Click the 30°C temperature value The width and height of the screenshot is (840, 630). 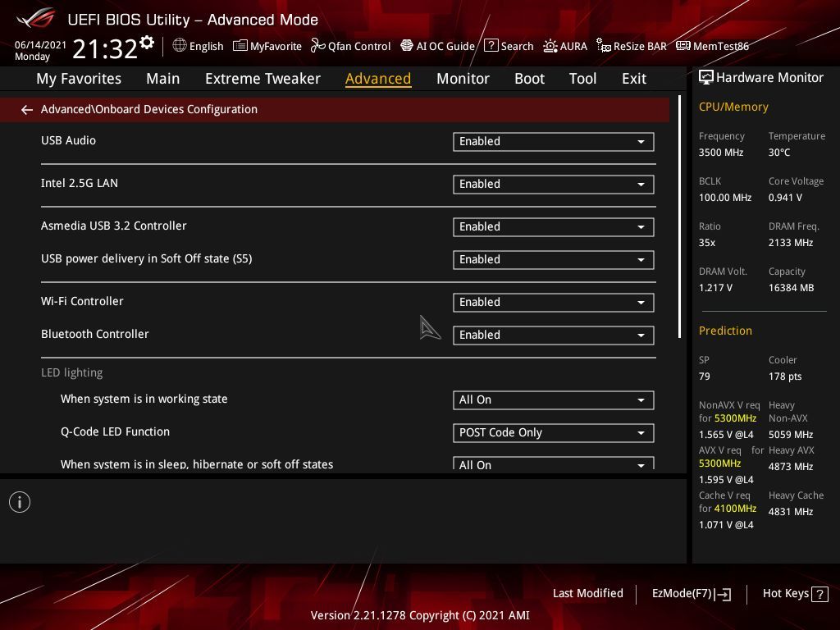pyautogui.click(x=779, y=153)
